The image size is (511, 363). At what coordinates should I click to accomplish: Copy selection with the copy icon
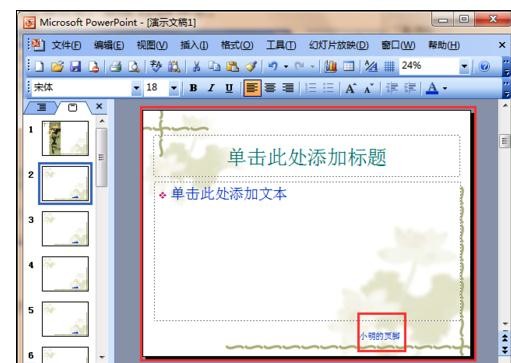[x=214, y=67]
